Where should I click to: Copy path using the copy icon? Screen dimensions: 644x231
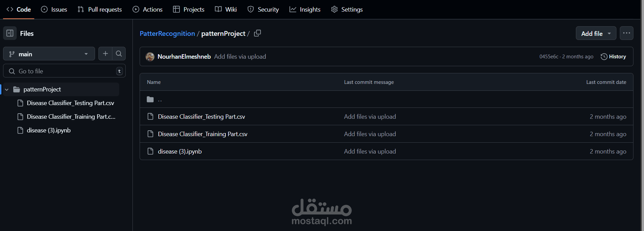pyautogui.click(x=257, y=33)
